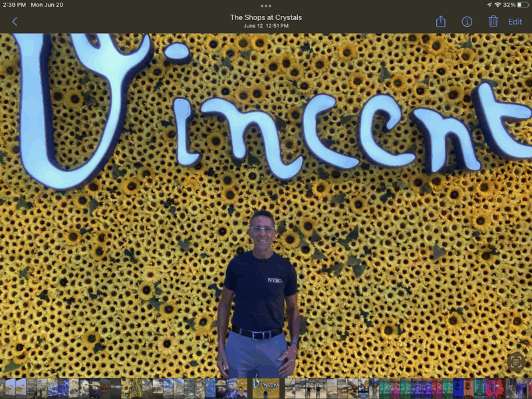Tap the title The Shops at Crystals
Viewport: 532px width, 399px height.
click(x=266, y=17)
